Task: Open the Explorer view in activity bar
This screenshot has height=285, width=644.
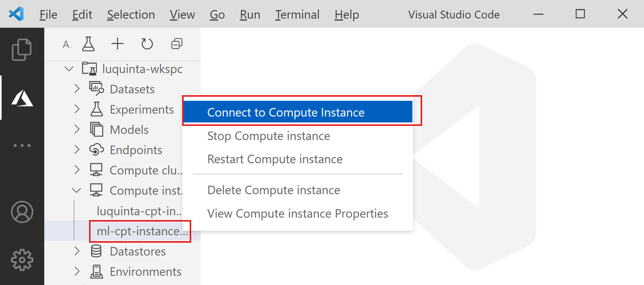Action: 22,49
